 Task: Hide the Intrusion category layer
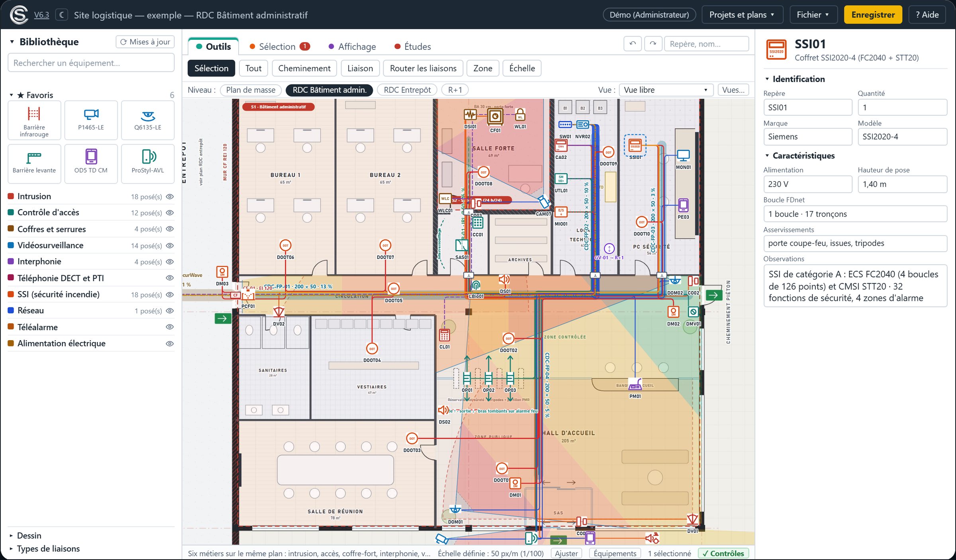point(170,197)
